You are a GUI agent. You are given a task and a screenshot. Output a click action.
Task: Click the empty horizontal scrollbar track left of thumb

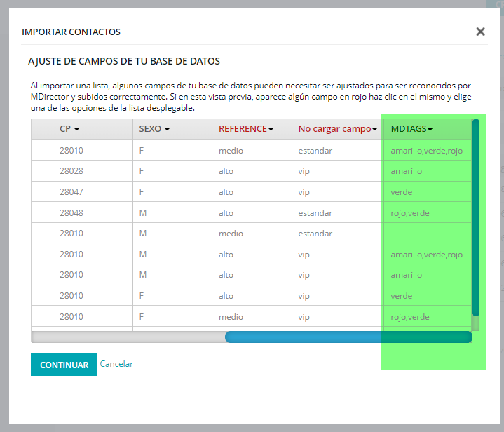tap(128, 337)
